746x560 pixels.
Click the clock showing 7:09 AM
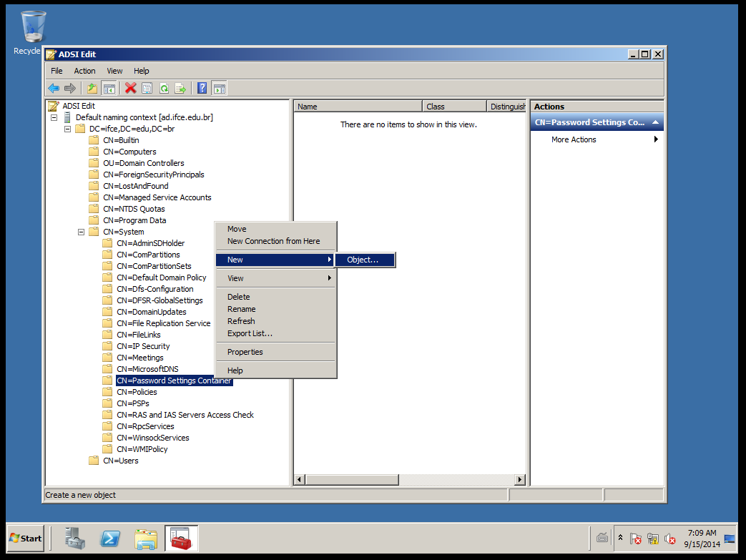click(702, 533)
